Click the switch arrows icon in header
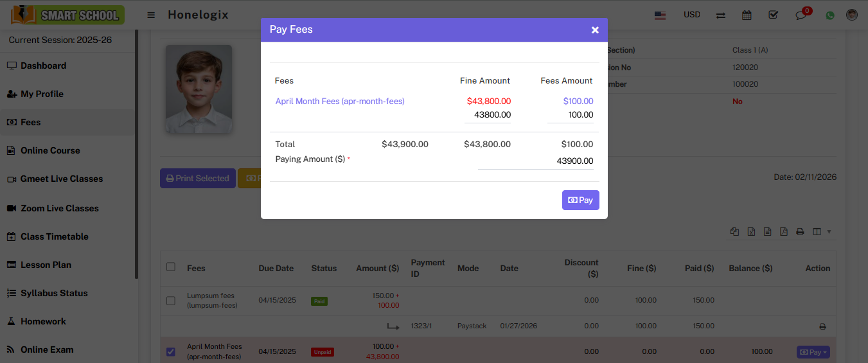The height and width of the screenshot is (363, 868). click(721, 15)
